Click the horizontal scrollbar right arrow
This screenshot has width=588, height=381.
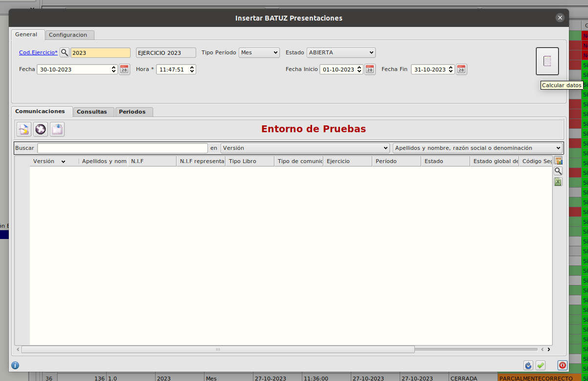coord(549,350)
